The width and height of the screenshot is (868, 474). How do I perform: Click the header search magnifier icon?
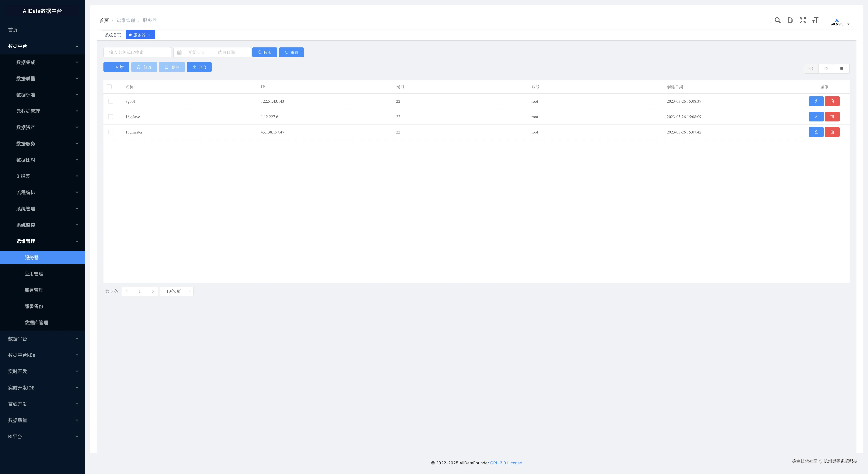point(777,20)
